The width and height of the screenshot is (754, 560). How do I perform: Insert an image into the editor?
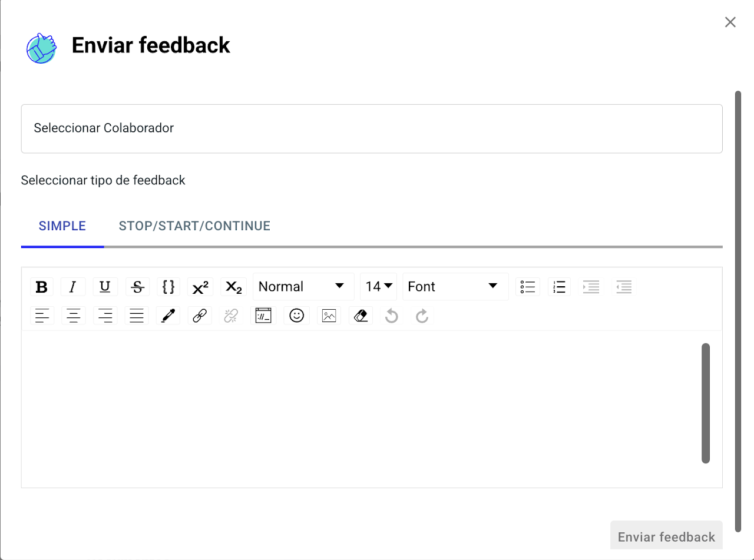[329, 316]
